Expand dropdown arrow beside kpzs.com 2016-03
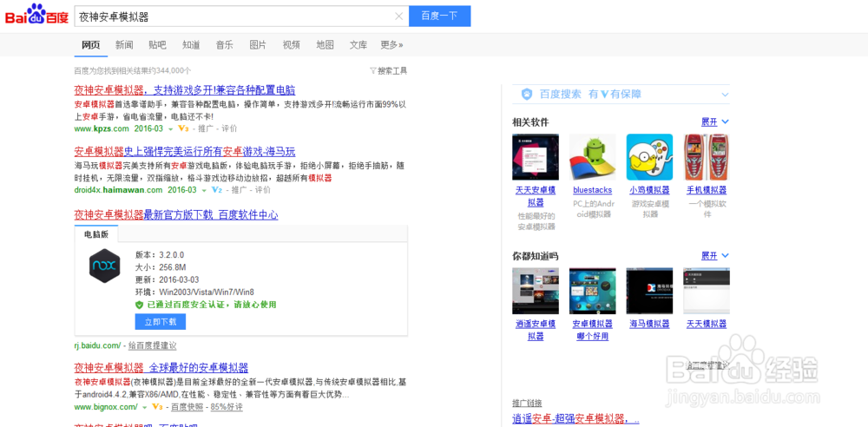The height and width of the screenshot is (427, 868). 170,129
